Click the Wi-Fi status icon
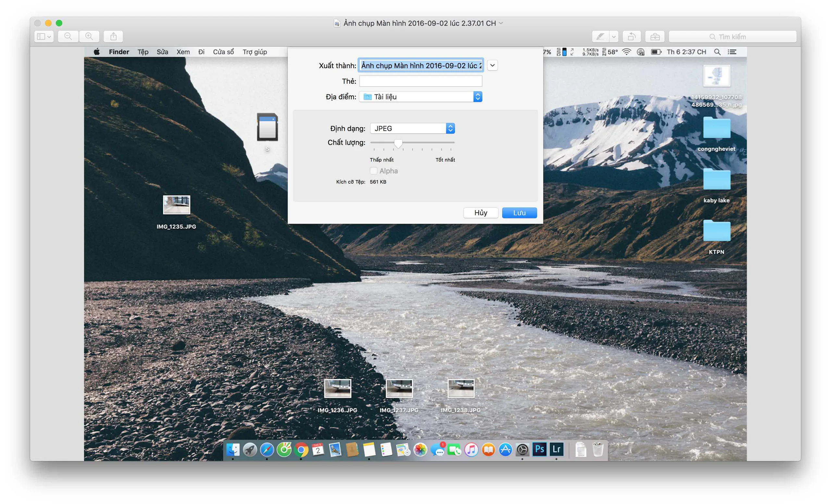 point(626,52)
